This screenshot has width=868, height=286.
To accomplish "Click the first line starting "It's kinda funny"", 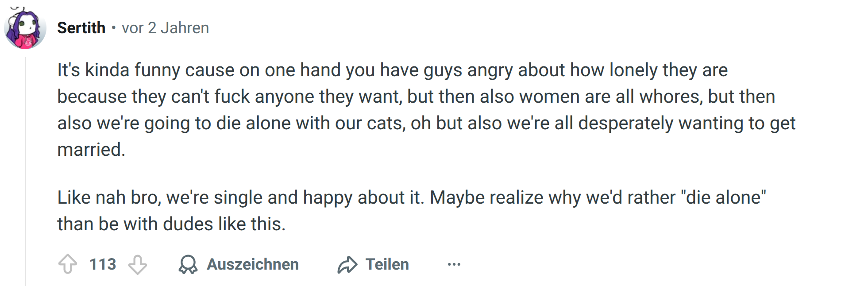I will [x=392, y=70].
